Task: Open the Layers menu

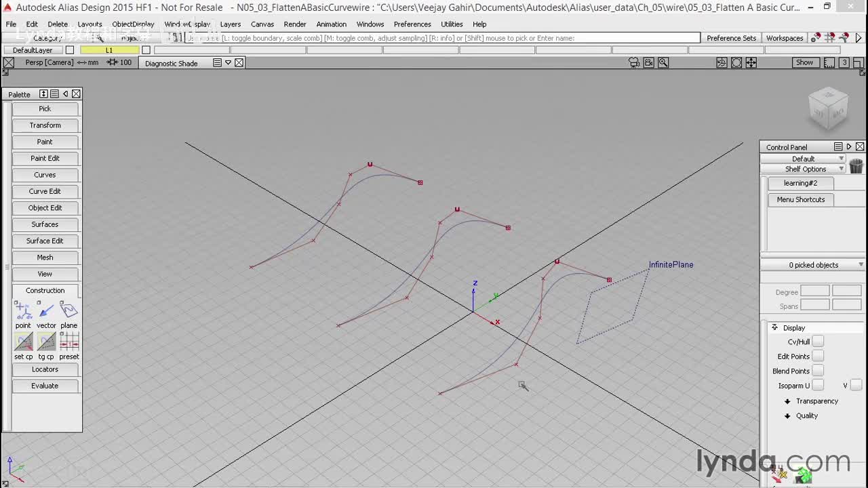Action: [231, 24]
